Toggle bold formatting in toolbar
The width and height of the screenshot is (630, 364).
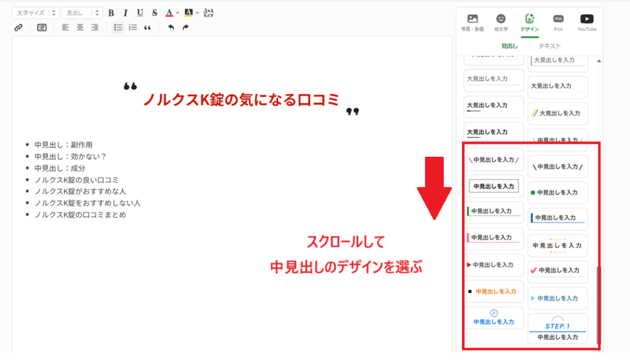[111, 13]
